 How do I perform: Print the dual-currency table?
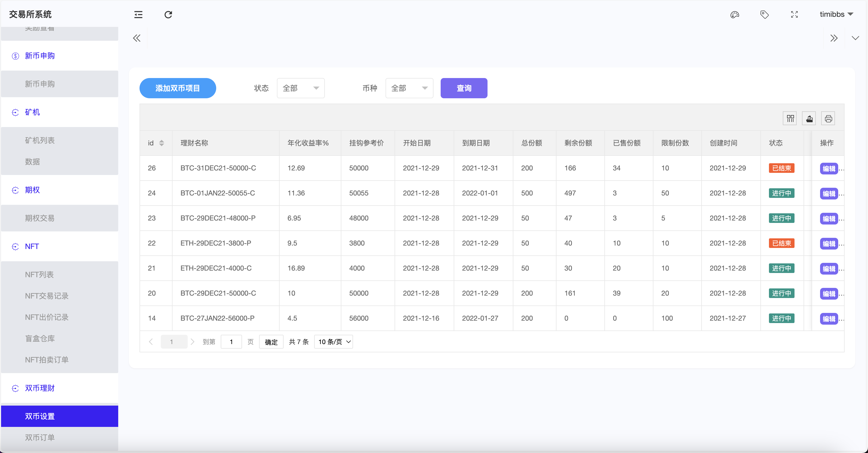[x=829, y=118]
